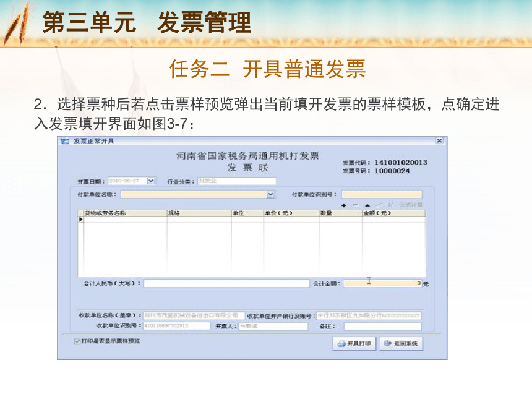Click the 规格 column header
The image size is (532, 399).
point(199,213)
